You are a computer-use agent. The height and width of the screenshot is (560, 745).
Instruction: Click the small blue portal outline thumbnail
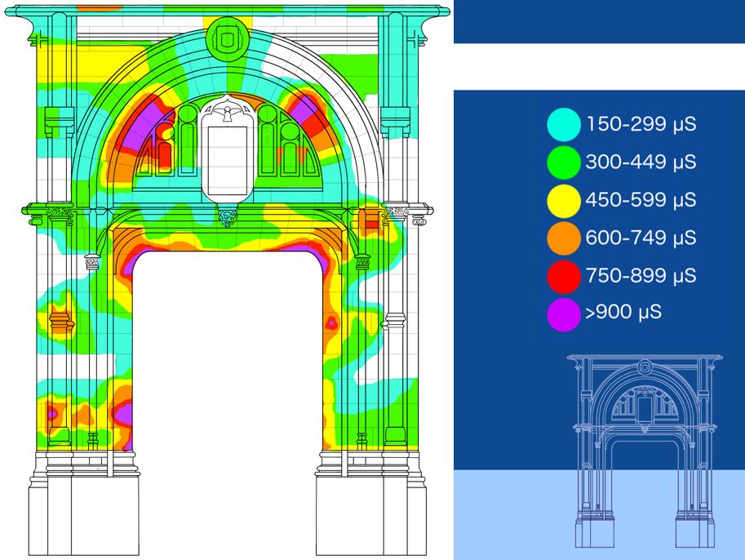645,451
